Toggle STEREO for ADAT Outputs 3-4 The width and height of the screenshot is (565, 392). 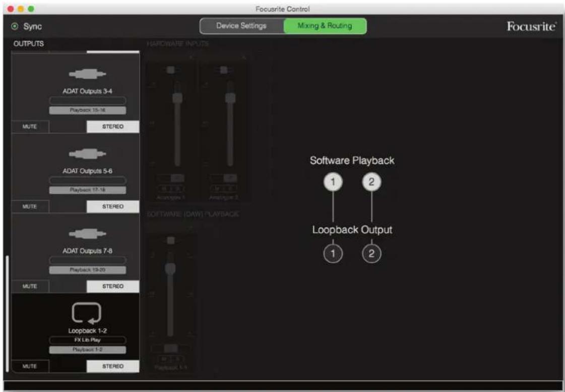tap(113, 126)
